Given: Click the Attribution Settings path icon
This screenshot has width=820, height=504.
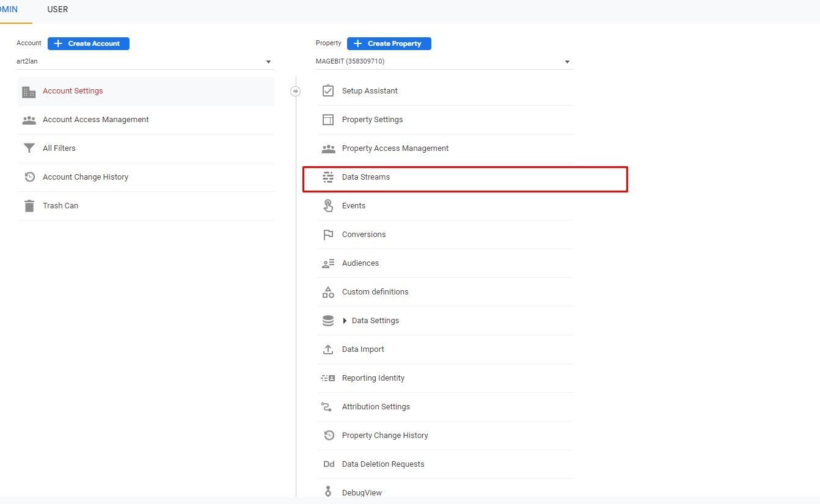Looking at the screenshot, I should (x=328, y=407).
